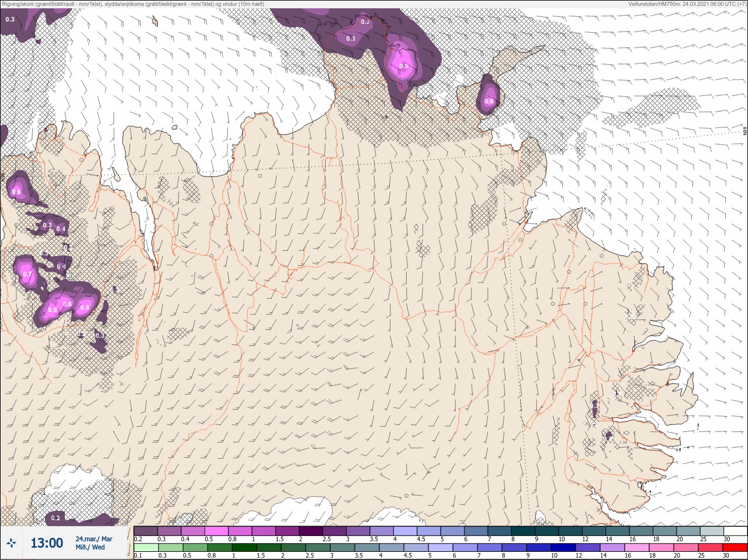Screen dimensions: 748x560
Task: Click the lower legend dark green swatch for 1
Action: [x=244, y=548]
